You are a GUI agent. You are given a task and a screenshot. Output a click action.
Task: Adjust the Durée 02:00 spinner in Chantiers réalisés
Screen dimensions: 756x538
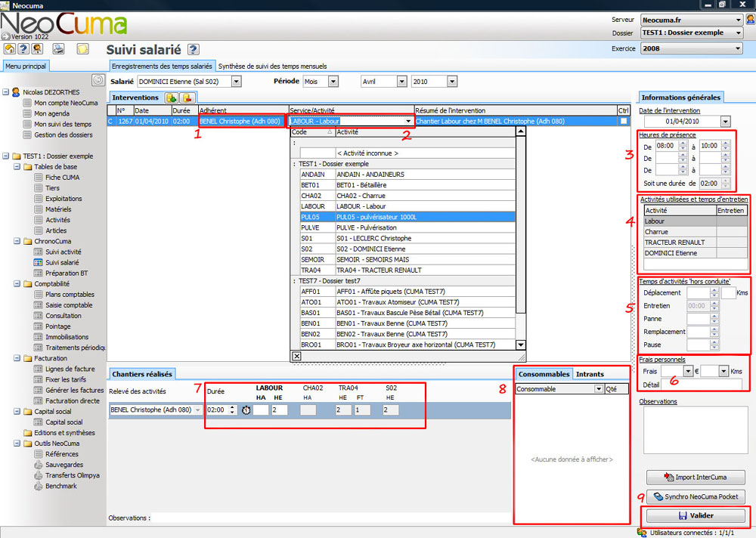click(232, 410)
